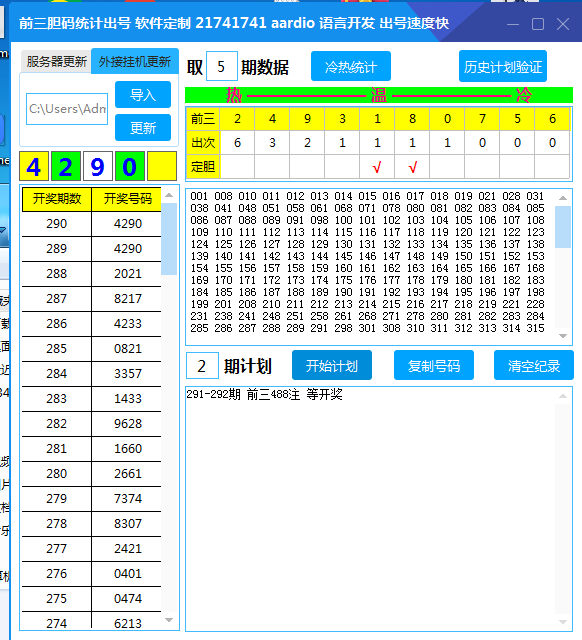This screenshot has height=640, width=582.
Task: Select draw number 0401
Action: (128, 574)
